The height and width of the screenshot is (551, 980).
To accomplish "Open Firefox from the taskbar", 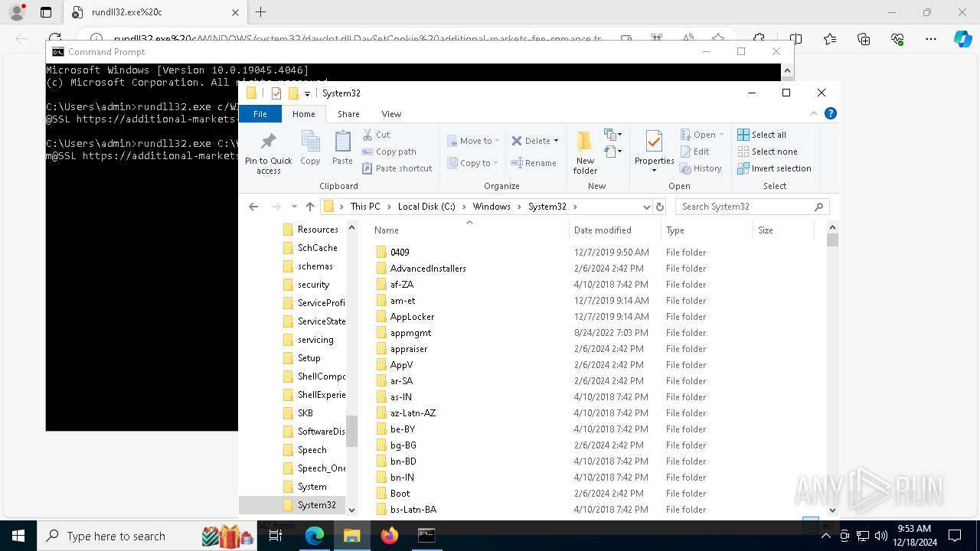I will point(390,536).
